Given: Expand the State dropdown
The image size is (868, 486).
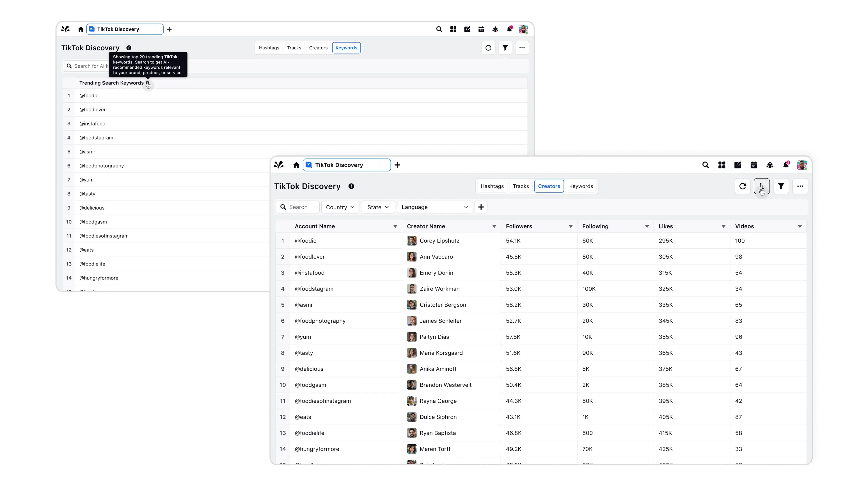Looking at the screenshot, I should pos(378,207).
